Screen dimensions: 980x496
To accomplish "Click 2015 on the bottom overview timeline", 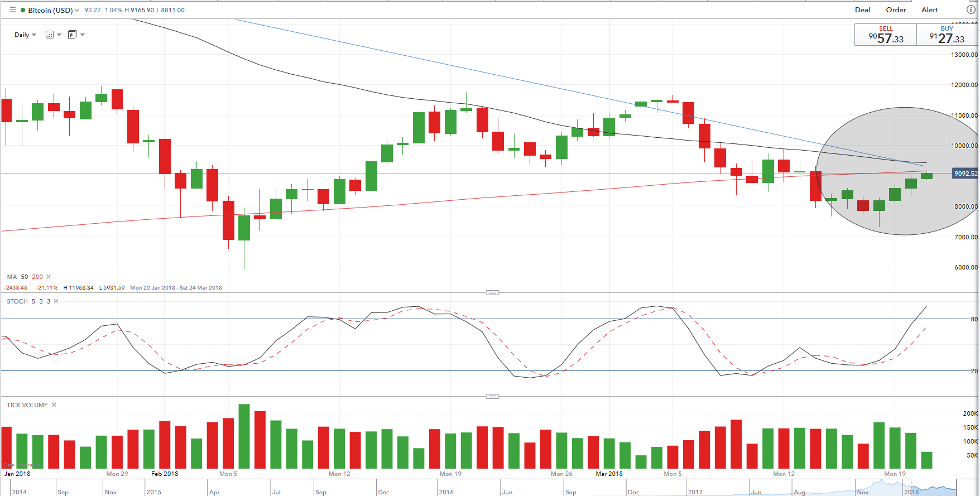I will [x=153, y=492].
